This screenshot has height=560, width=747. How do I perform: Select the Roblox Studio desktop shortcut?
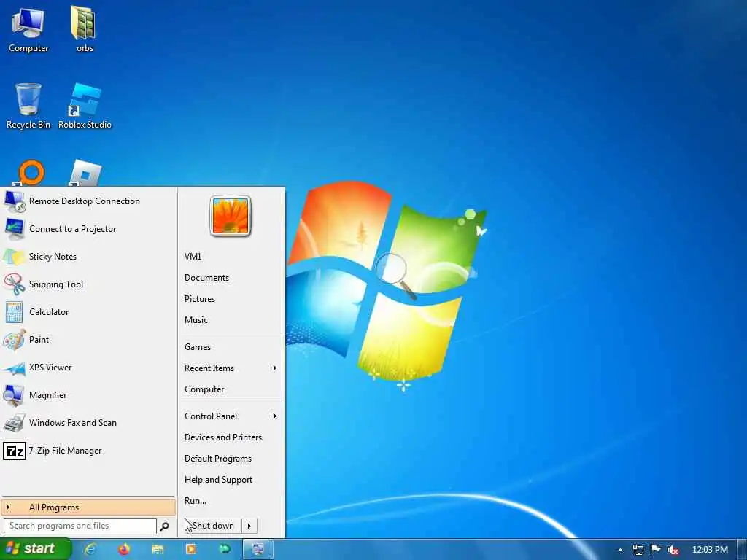85,106
